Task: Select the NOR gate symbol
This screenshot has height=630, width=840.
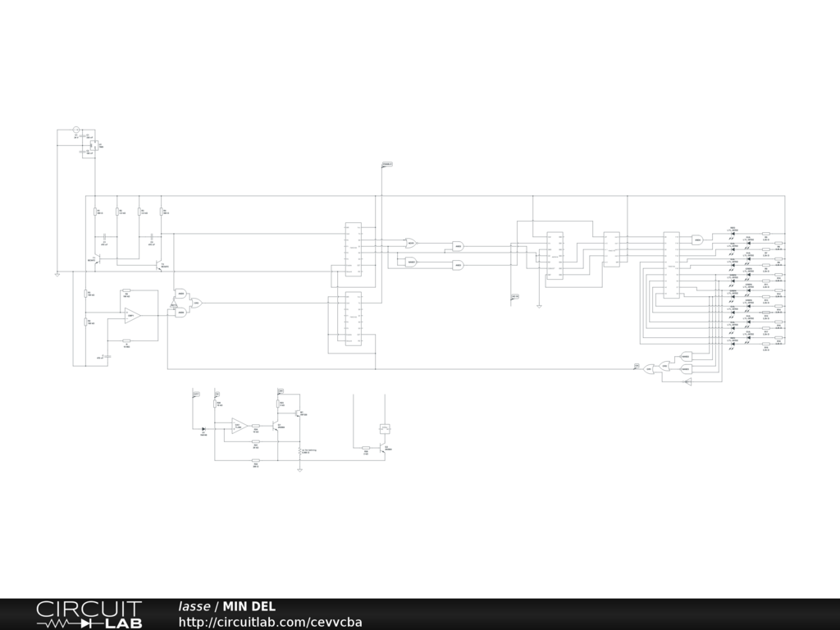Action: [x=412, y=243]
